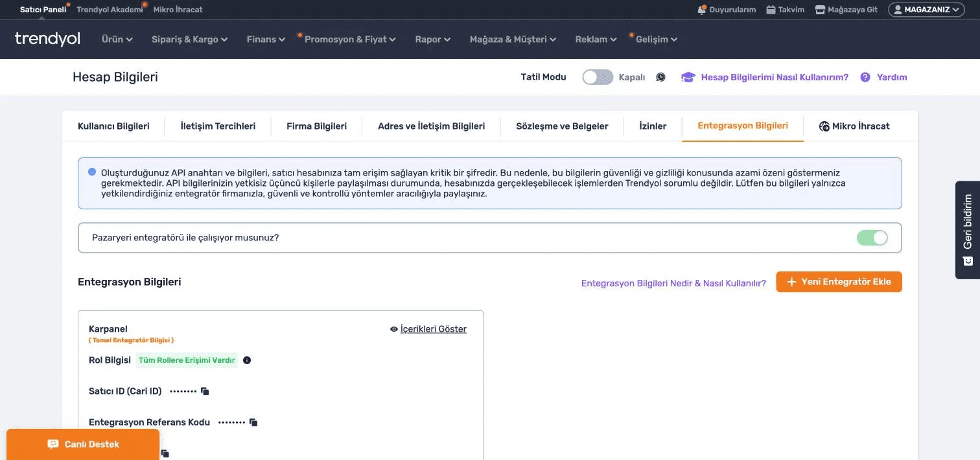
Task: Click the Mağazaya Git link
Action: click(x=853, y=10)
